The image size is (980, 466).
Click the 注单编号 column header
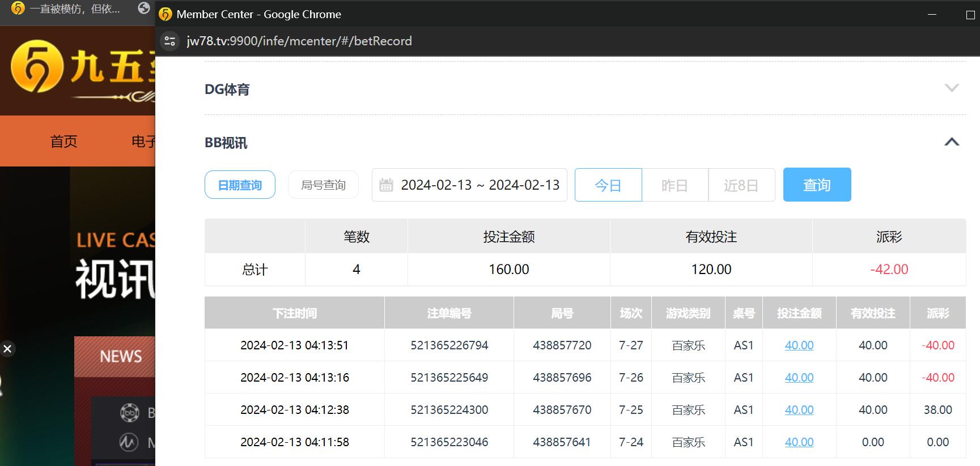tap(449, 313)
